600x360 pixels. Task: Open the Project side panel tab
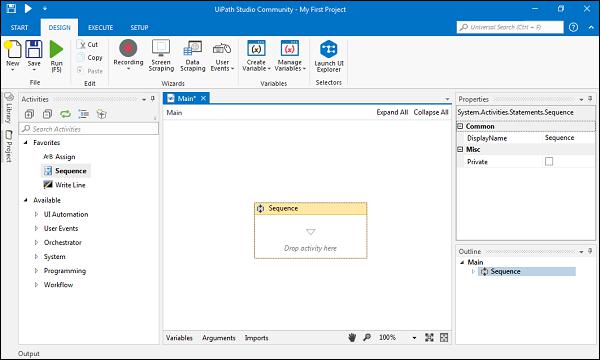pyautogui.click(x=9, y=146)
